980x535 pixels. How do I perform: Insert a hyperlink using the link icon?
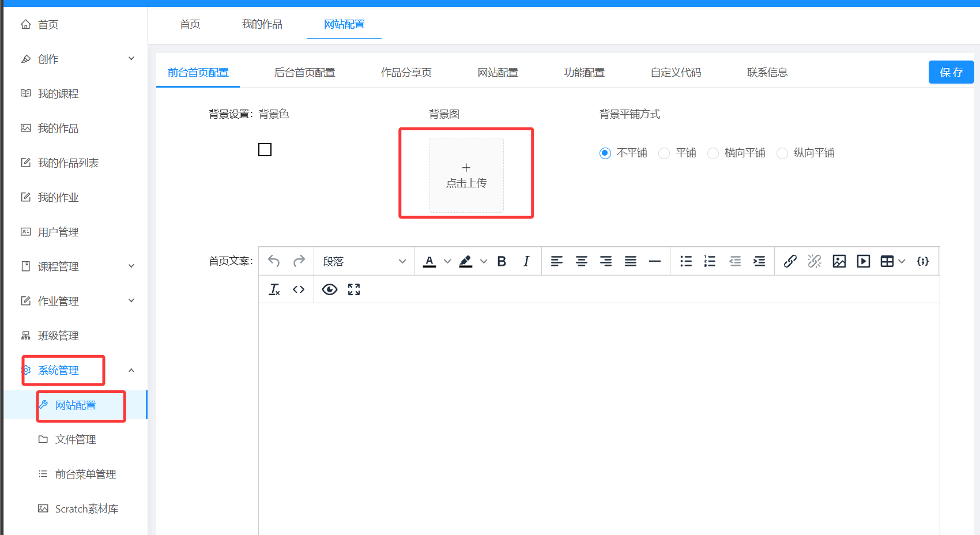[790, 261]
